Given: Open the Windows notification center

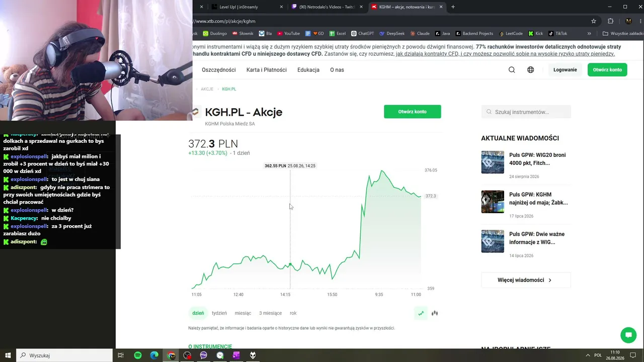Looking at the screenshot, I should coord(633,355).
